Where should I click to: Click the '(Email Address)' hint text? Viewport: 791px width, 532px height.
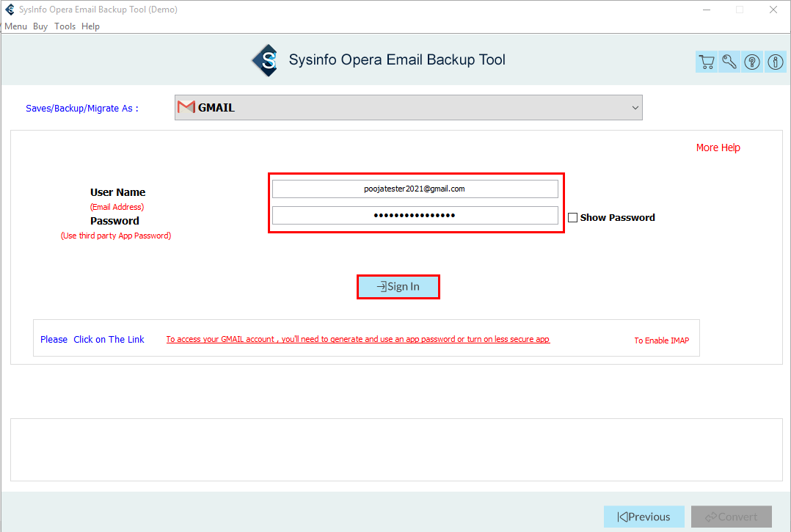[x=117, y=207]
